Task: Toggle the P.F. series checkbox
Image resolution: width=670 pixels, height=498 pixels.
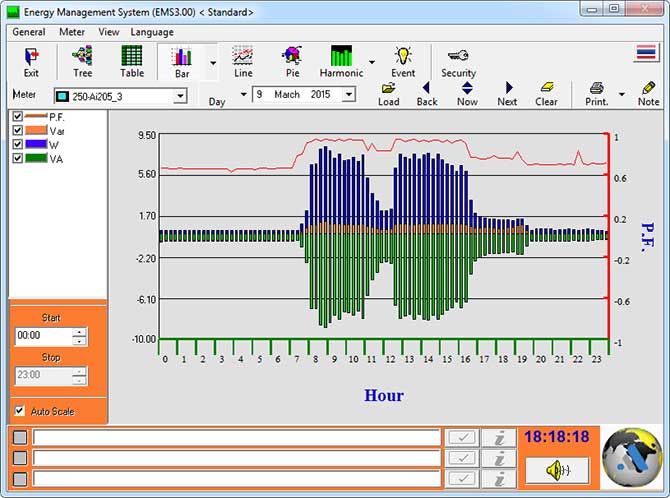Action: click(x=18, y=116)
